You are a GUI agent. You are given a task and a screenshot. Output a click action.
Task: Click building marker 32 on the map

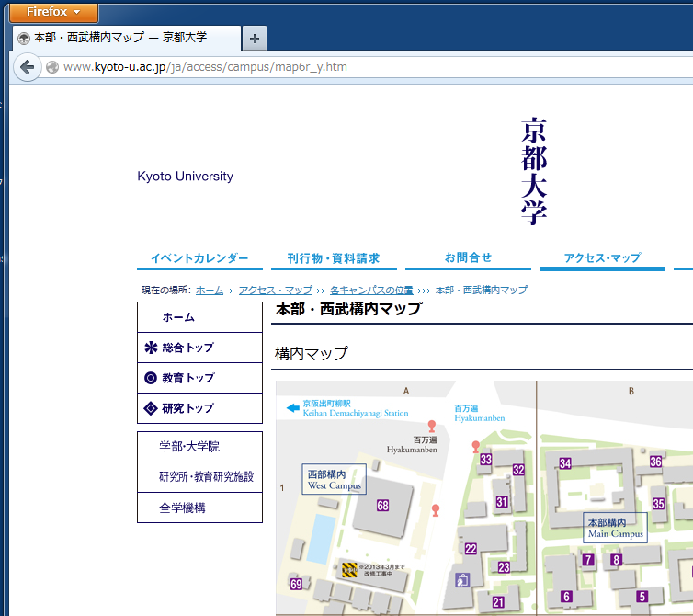518,470
